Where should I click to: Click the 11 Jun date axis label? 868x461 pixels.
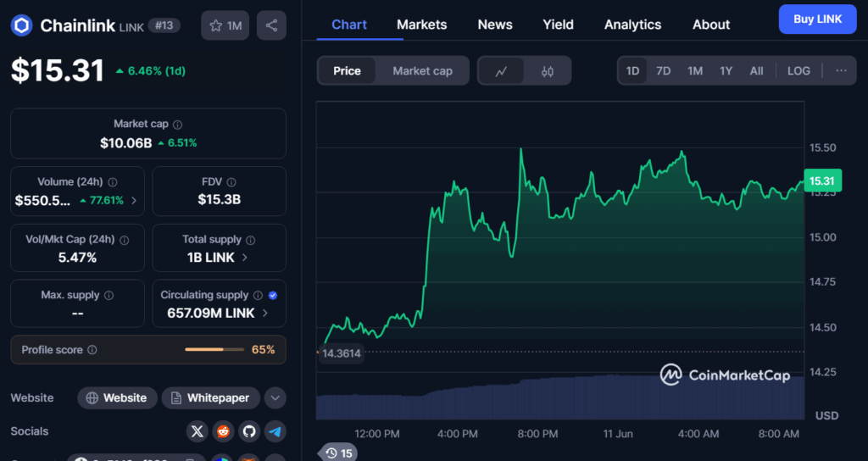[618, 434]
